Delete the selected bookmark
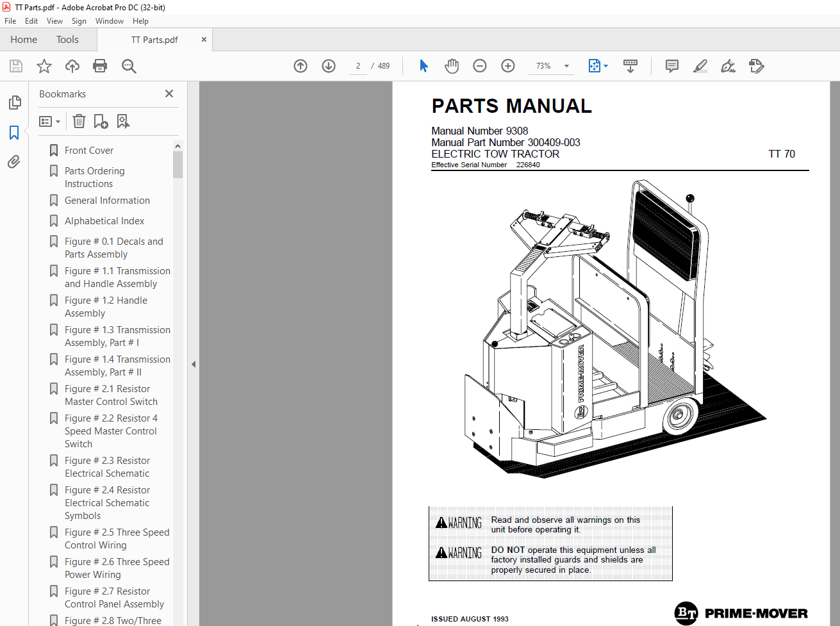The height and width of the screenshot is (626, 840). 79,121
